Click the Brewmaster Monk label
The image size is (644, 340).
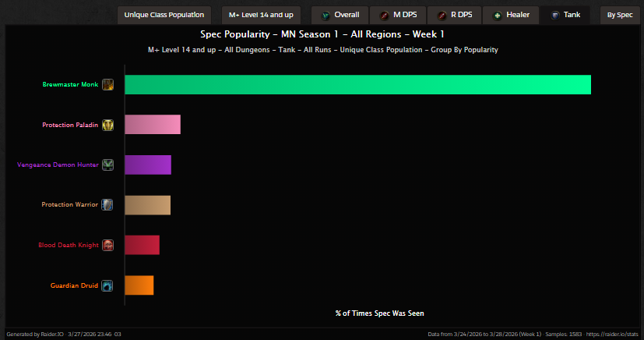[x=70, y=84]
